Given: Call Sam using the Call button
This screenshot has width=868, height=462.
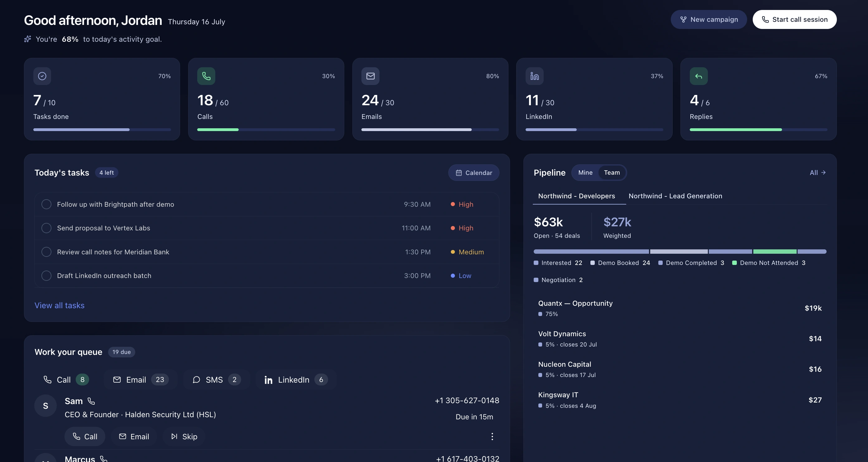Looking at the screenshot, I should (85, 436).
